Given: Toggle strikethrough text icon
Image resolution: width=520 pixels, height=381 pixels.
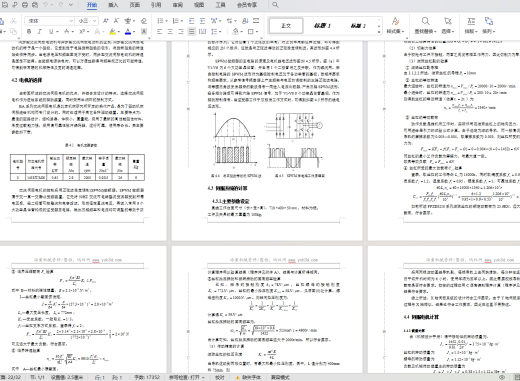Looking at the screenshot, I should [66, 32].
